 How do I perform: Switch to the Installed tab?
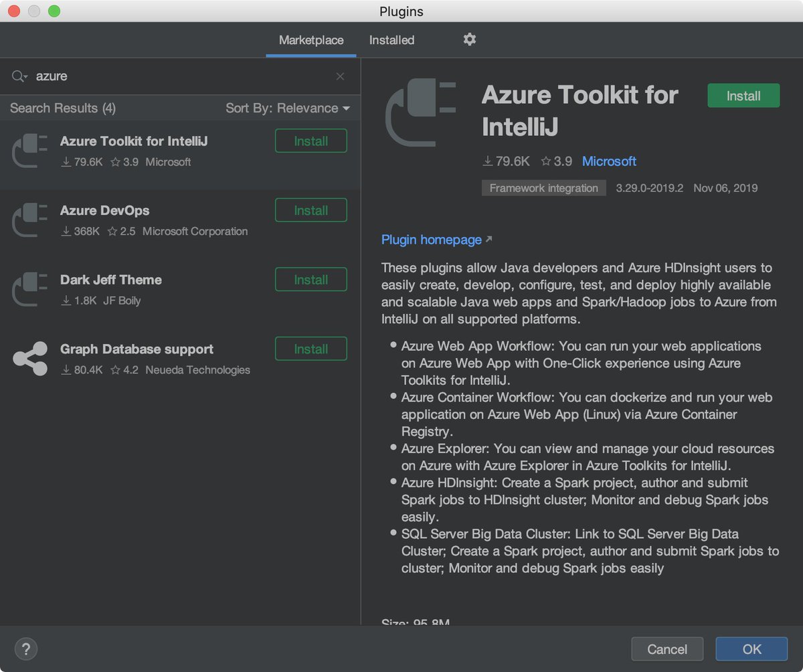[391, 40]
